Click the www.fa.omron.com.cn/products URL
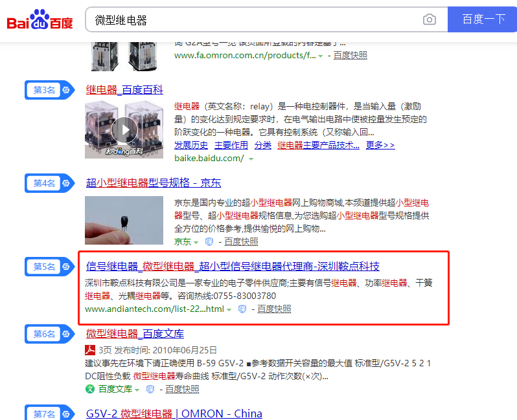517x420 pixels. click(x=245, y=55)
